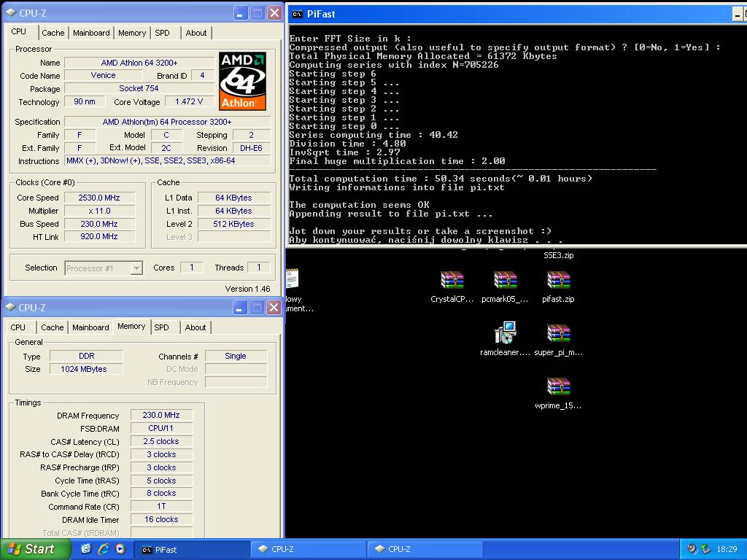Switch to About tab in lower CPU-Z
The width and height of the screenshot is (747, 560).
click(x=196, y=327)
